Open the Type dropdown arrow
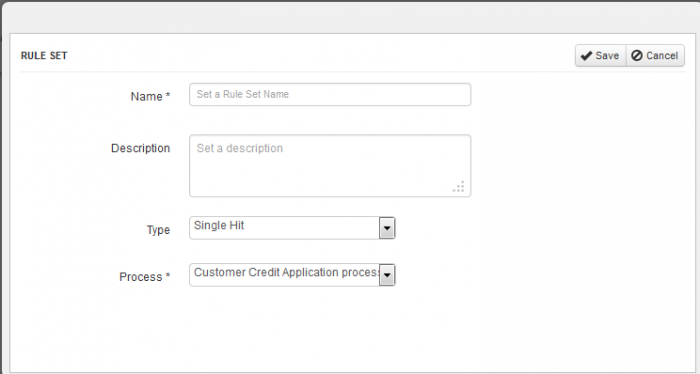 [387, 229]
